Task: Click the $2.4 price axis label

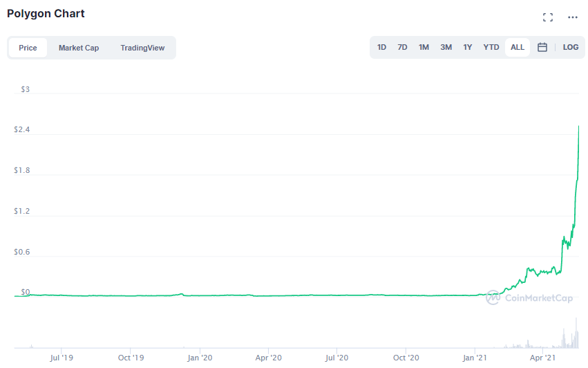Action: coord(21,129)
